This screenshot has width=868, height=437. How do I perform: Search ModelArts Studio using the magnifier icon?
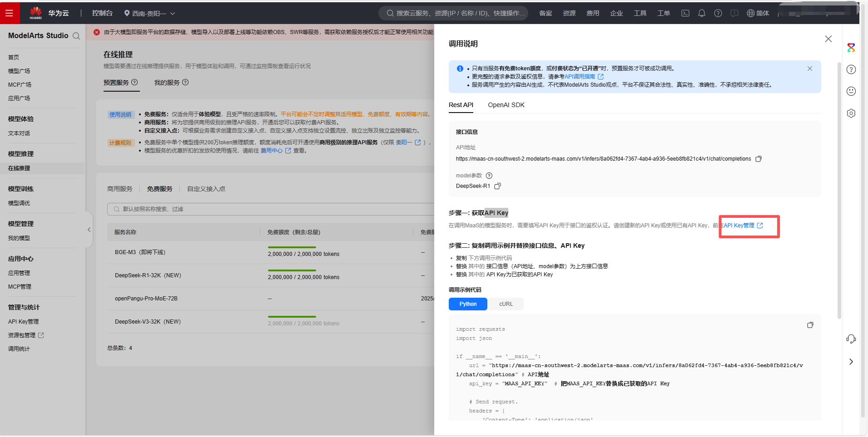(x=76, y=36)
